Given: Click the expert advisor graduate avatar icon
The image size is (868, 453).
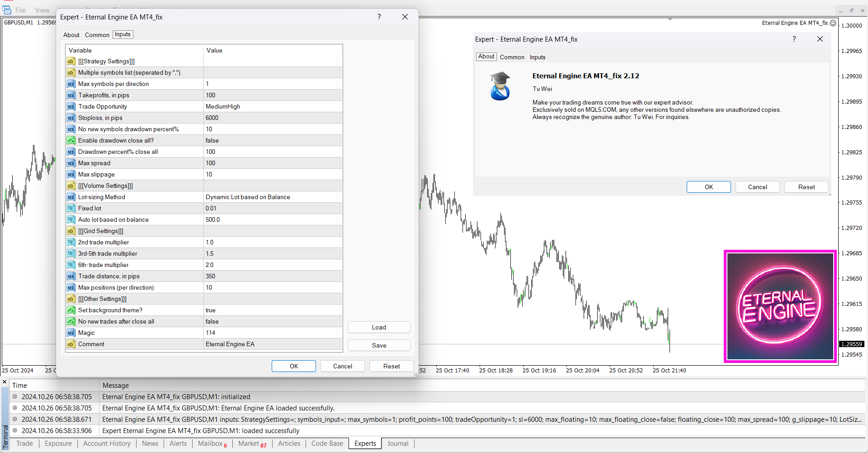Looking at the screenshot, I should 500,86.
